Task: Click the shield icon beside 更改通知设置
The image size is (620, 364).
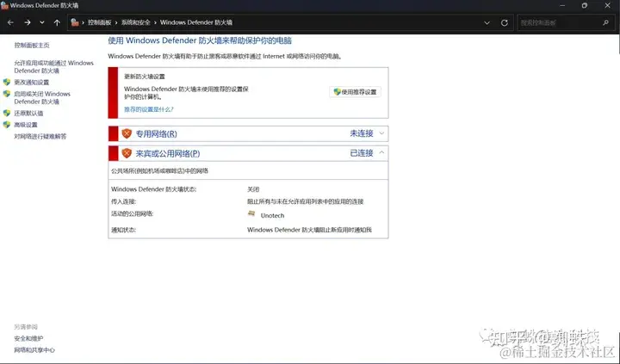Action: (x=7, y=83)
